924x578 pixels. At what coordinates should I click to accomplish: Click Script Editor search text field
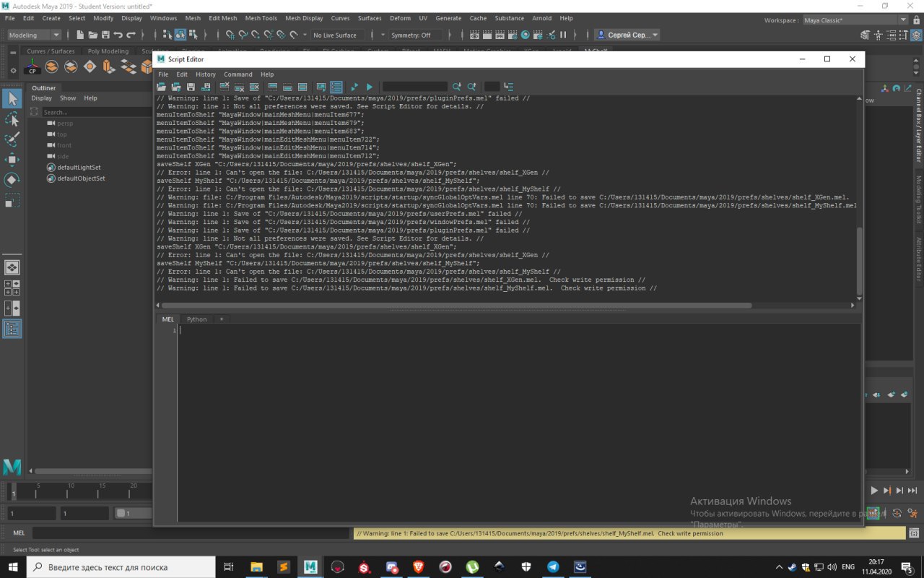tap(414, 87)
